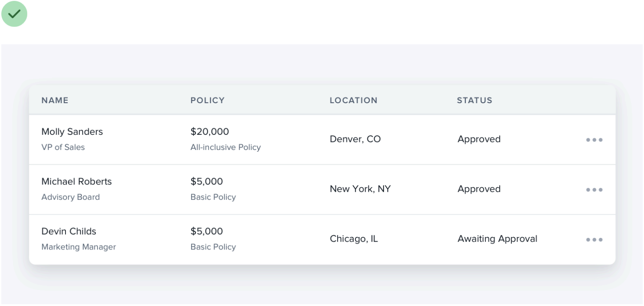
Task: Open more options for Molly Sanders
Action: (x=594, y=140)
